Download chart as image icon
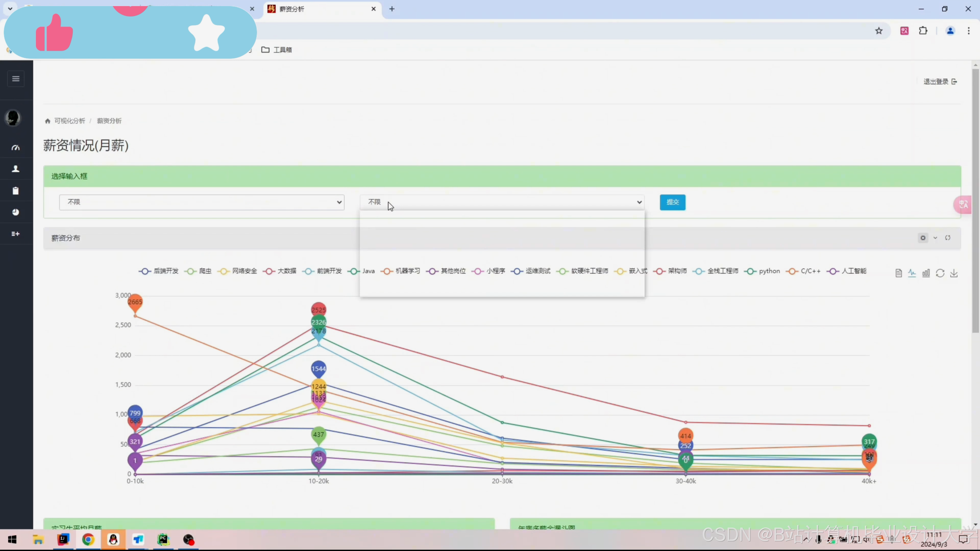 [954, 273]
